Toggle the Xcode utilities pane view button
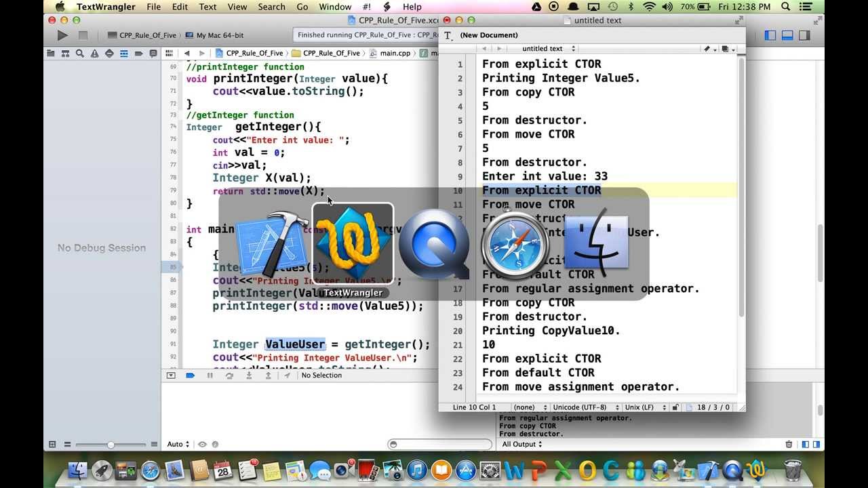Screen dimensions: 868x488 point(804,35)
